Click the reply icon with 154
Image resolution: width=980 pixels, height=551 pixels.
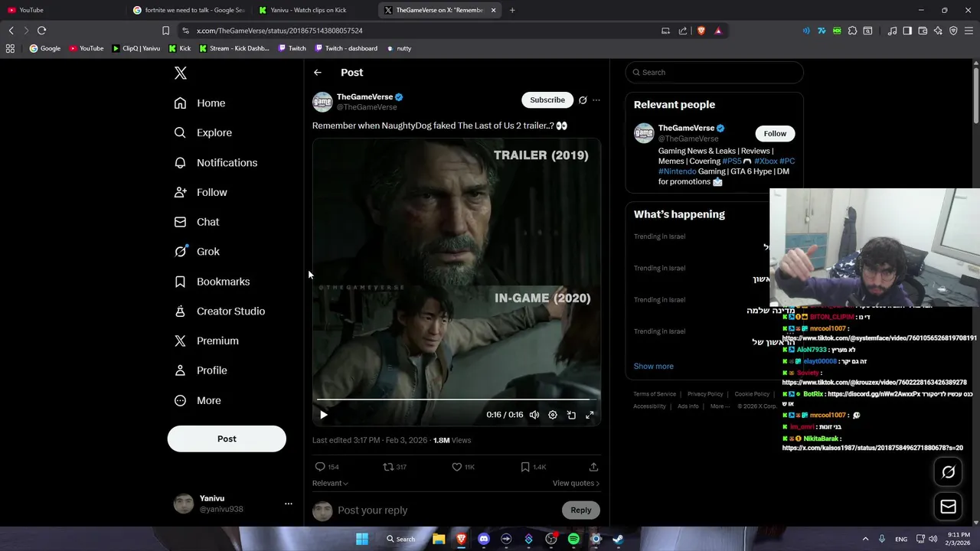tap(327, 467)
